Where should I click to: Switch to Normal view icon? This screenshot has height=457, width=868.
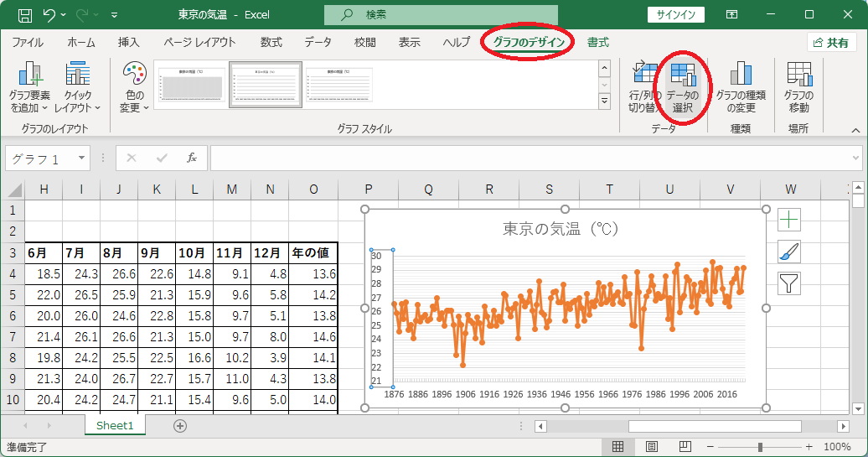617,446
